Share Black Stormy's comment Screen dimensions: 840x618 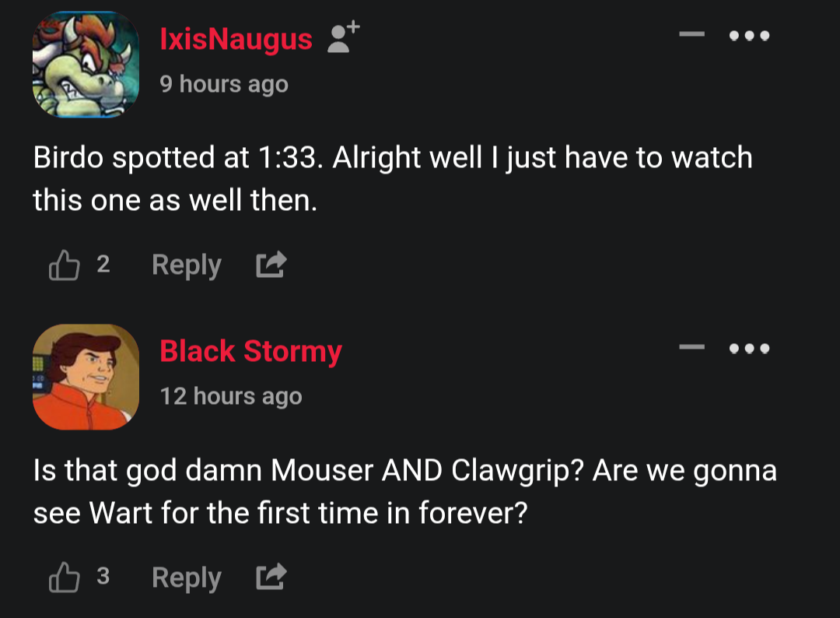pos(271,578)
